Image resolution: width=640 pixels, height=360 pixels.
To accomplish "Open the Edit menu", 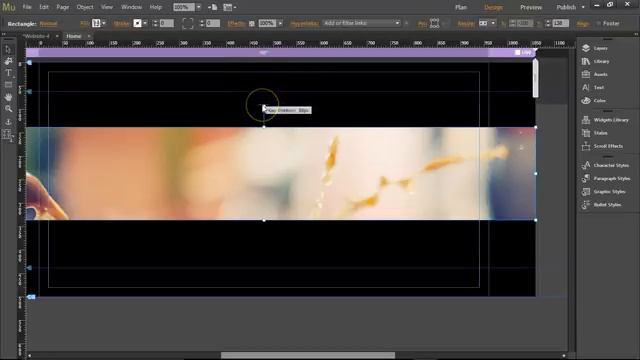I will (44, 7).
